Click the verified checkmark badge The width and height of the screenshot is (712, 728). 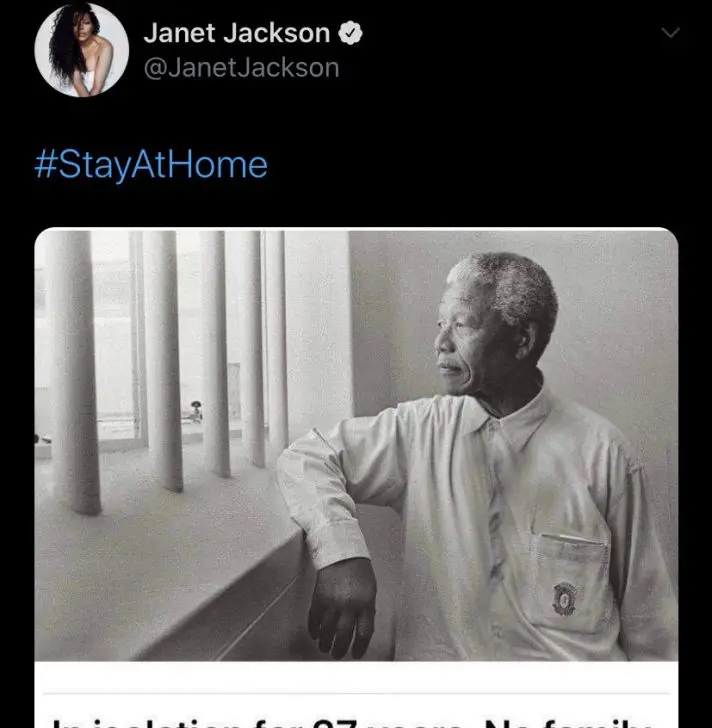[x=350, y=33]
